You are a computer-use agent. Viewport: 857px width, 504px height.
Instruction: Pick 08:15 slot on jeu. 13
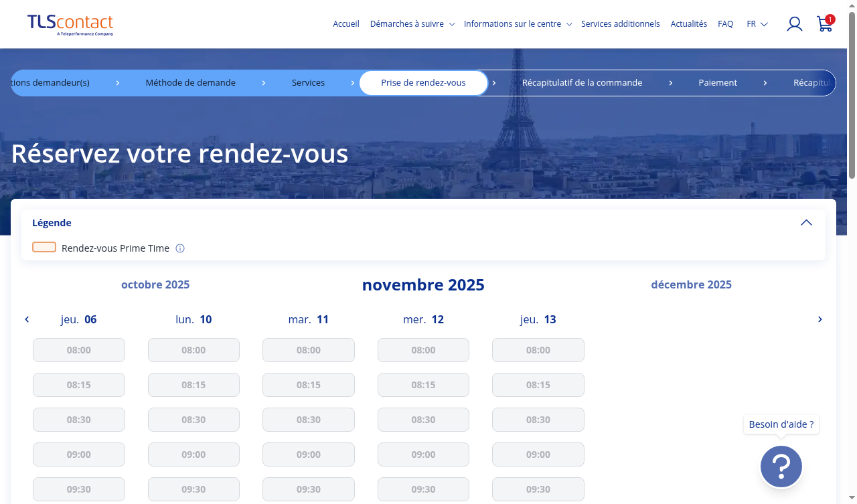coord(538,385)
